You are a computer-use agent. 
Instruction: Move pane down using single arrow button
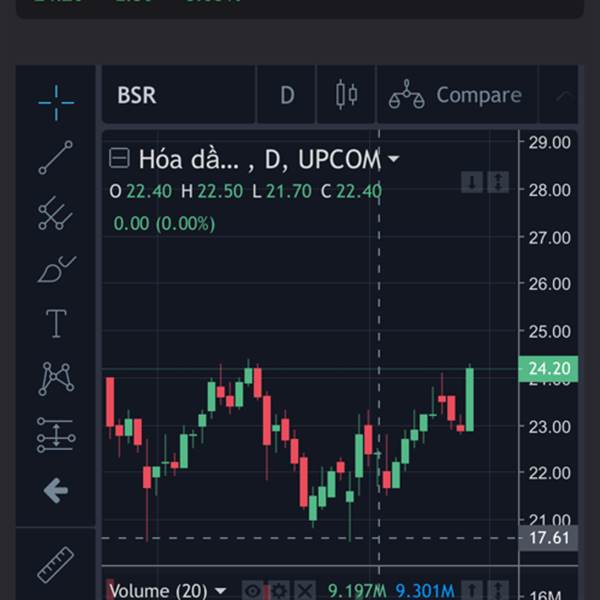(472, 182)
